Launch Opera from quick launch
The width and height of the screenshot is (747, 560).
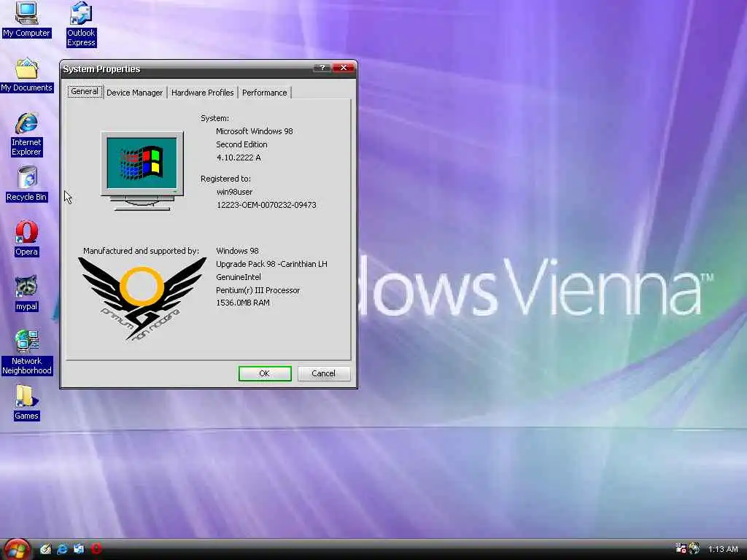tap(96, 549)
